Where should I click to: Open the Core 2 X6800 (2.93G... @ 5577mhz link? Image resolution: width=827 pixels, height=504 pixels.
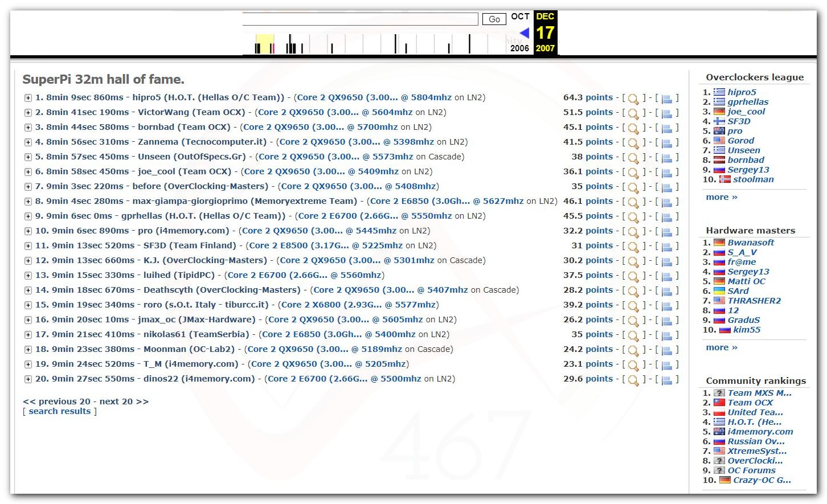[x=358, y=305]
